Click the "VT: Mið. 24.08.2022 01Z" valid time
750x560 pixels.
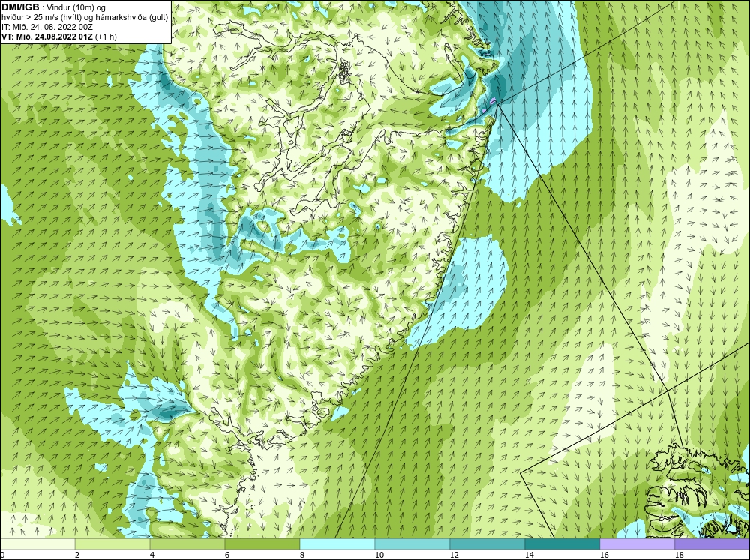click(47, 36)
